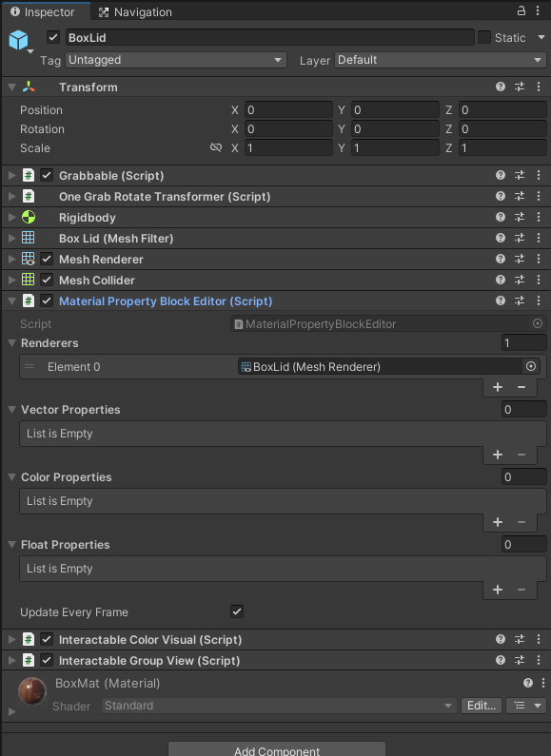Open Rigidbody component help icon

click(x=501, y=217)
